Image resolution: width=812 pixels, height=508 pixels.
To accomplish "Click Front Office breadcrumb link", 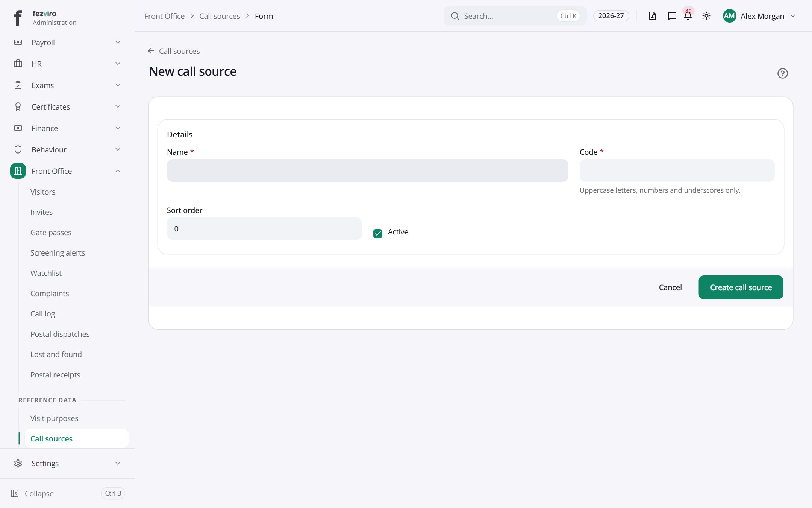I will [x=164, y=16].
